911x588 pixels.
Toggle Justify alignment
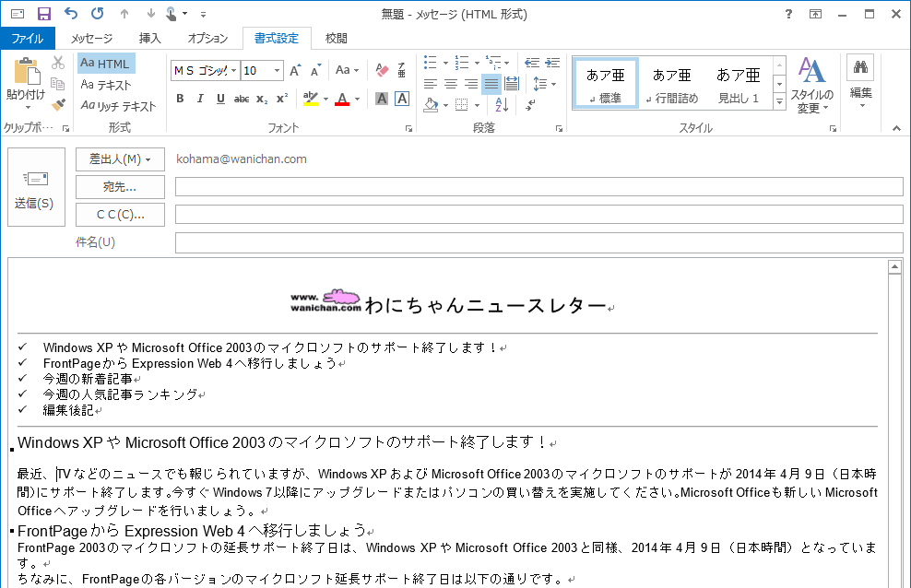tap(491, 84)
